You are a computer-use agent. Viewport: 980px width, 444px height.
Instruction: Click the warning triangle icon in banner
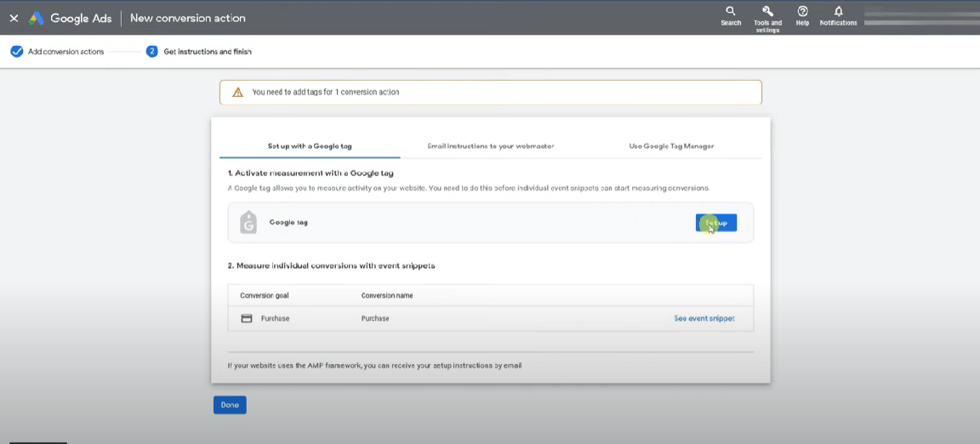pos(237,92)
